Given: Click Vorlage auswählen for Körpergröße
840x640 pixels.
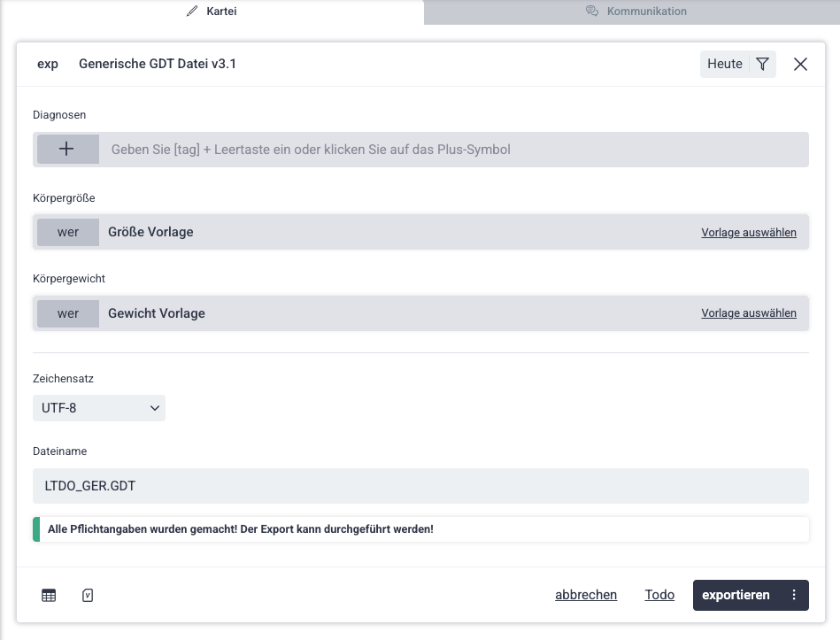Looking at the screenshot, I should 749,233.
